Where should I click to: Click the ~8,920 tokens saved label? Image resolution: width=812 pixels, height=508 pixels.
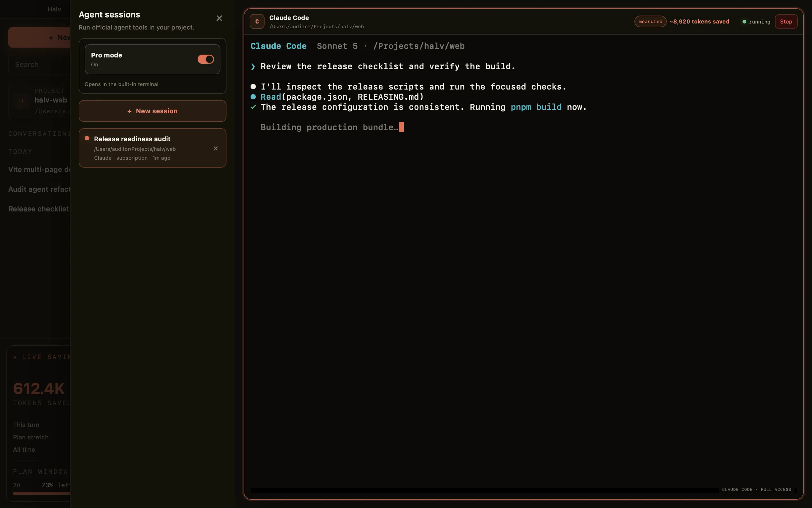click(699, 22)
